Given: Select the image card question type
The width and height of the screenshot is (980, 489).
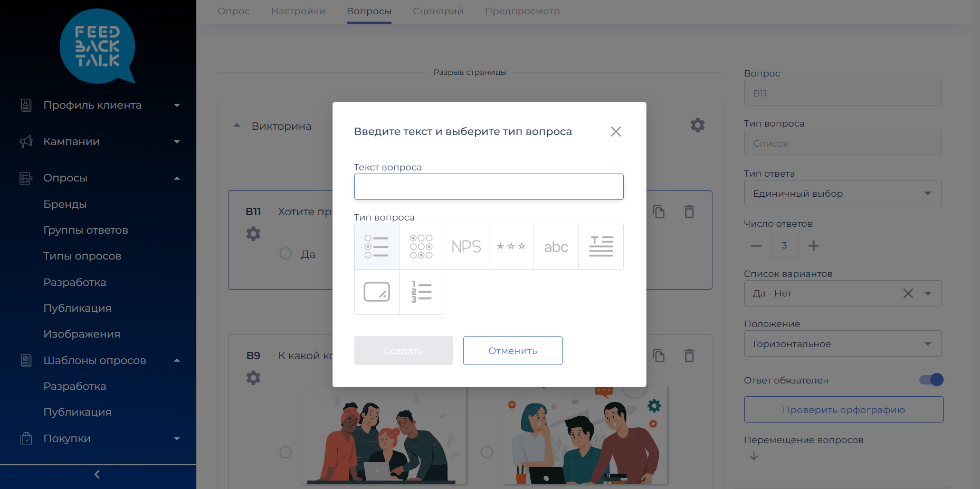Looking at the screenshot, I should tap(376, 292).
